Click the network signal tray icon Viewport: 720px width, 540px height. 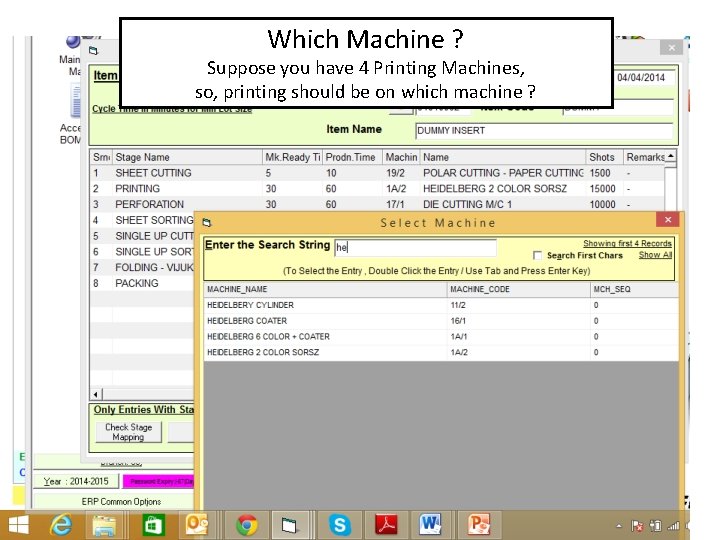pos(674,526)
